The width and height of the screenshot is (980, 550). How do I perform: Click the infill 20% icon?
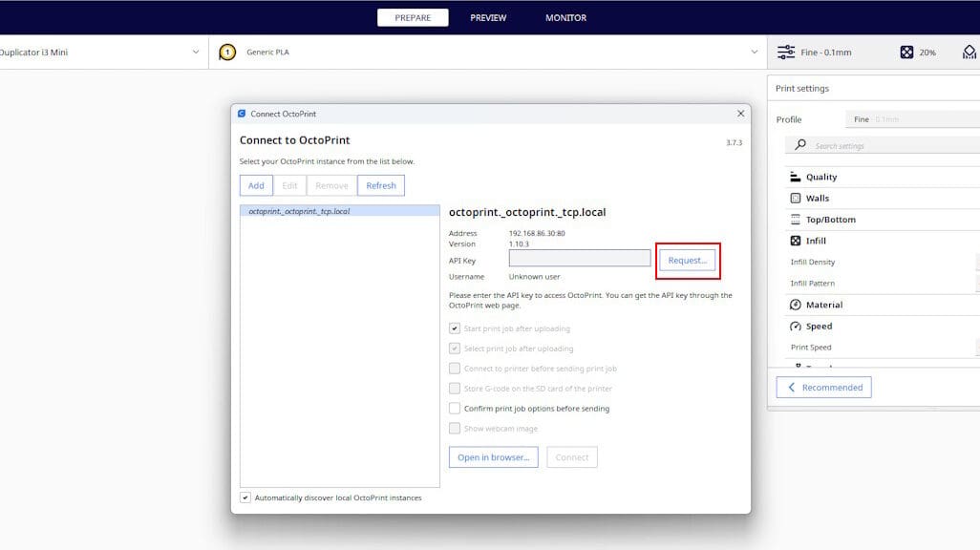[x=906, y=52]
